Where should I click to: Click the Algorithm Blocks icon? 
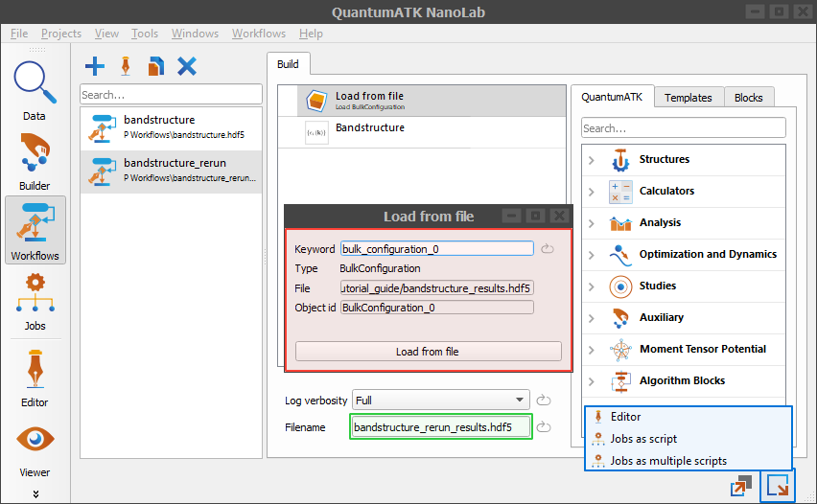point(620,381)
